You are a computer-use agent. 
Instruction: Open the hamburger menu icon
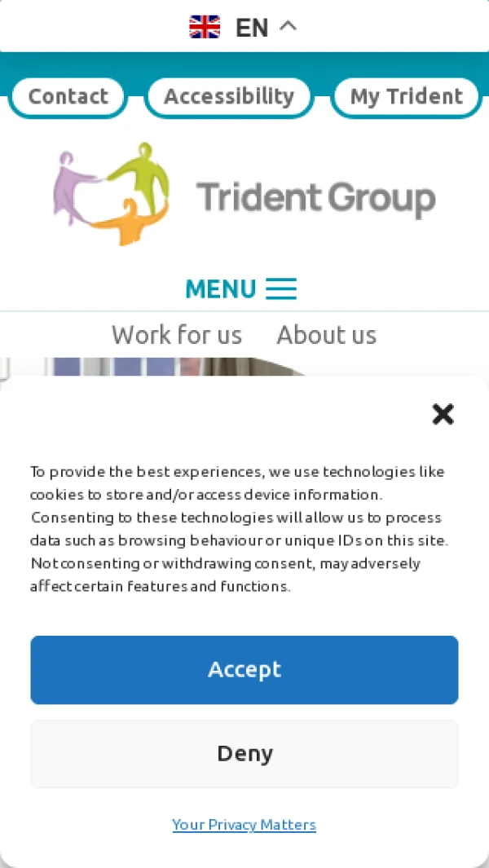click(281, 289)
